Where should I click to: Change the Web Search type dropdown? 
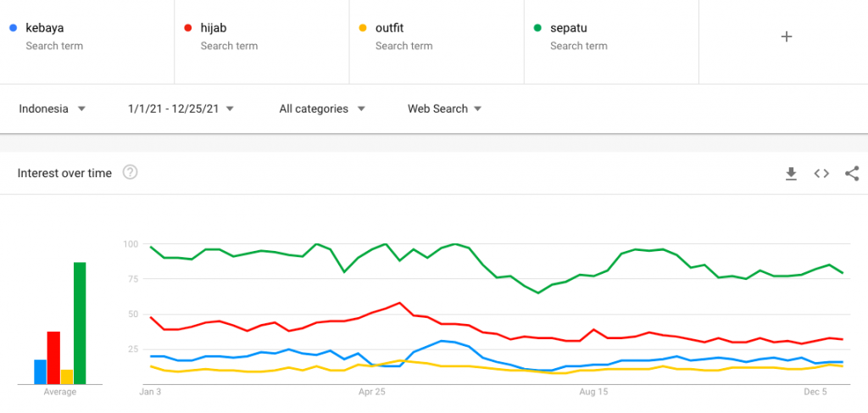point(444,109)
